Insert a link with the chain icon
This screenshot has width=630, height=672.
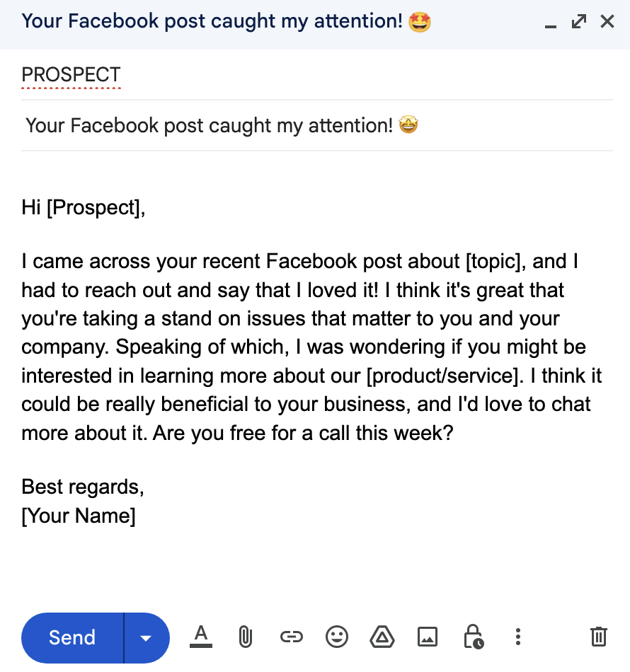[291, 637]
